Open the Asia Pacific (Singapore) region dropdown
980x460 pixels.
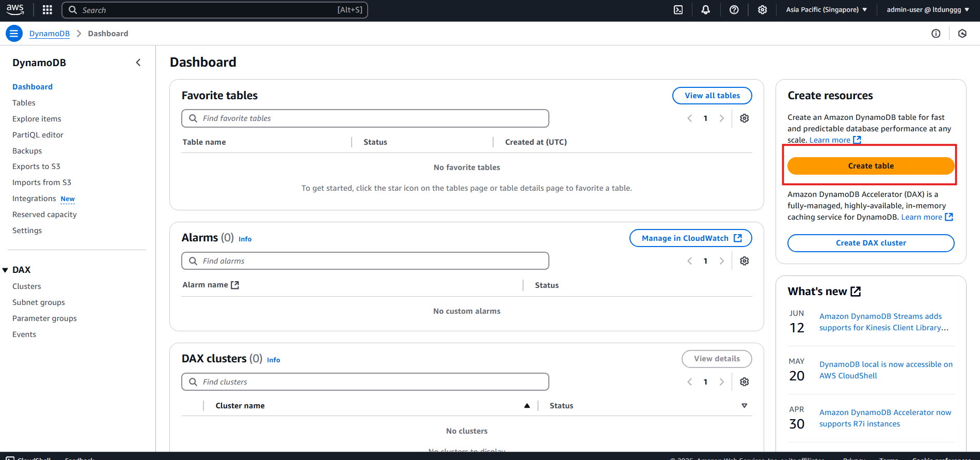click(827, 10)
